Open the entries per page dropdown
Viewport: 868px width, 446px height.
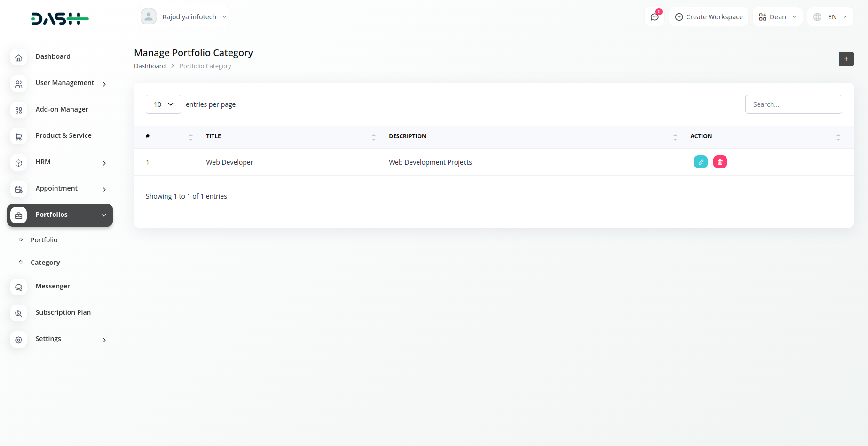click(163, 104)
